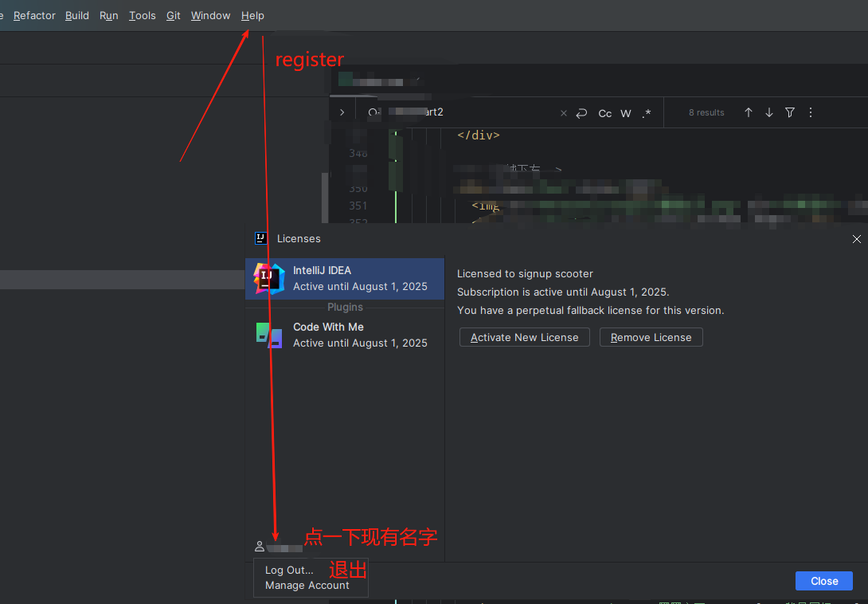The width and height of the screenshot is (868, 604).
Task: Click 'Licensed to signup scooter' text
Action: tap(525, 274)
